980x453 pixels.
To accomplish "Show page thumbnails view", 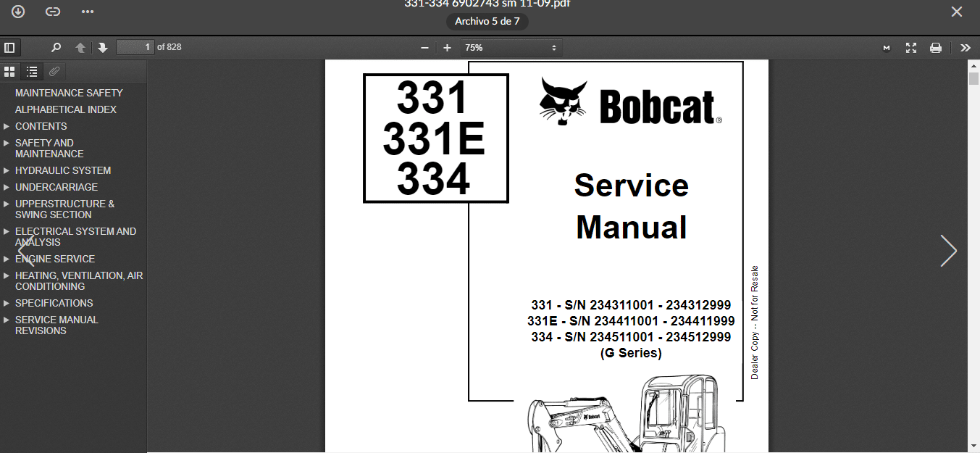I will pyautogui.click(x=9, y=71).
